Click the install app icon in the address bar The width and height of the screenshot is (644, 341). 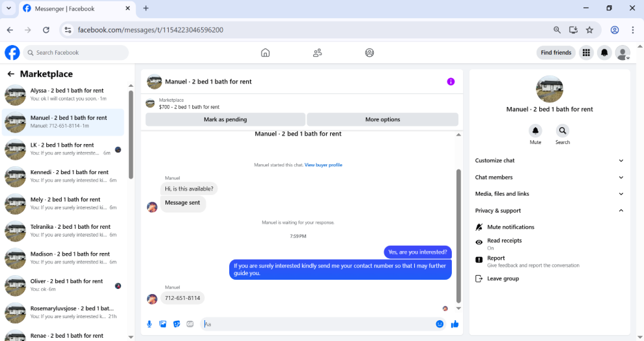pos(574,29)
